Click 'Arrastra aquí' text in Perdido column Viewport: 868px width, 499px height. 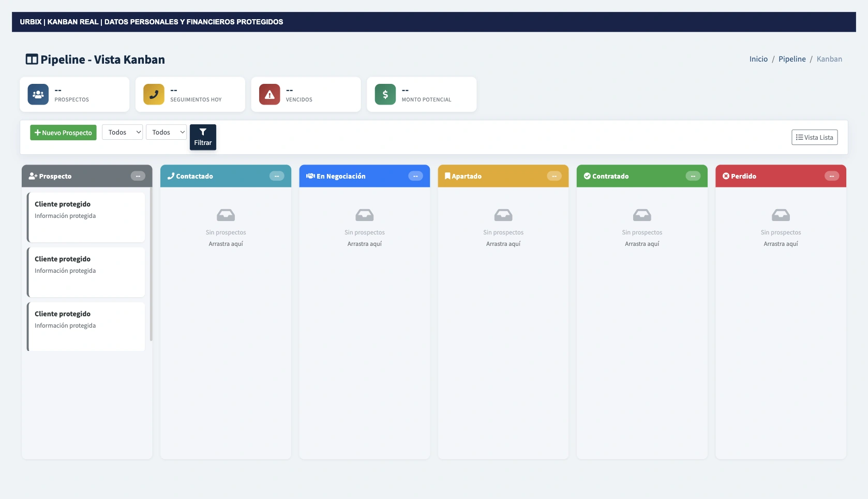pos(781,244)
